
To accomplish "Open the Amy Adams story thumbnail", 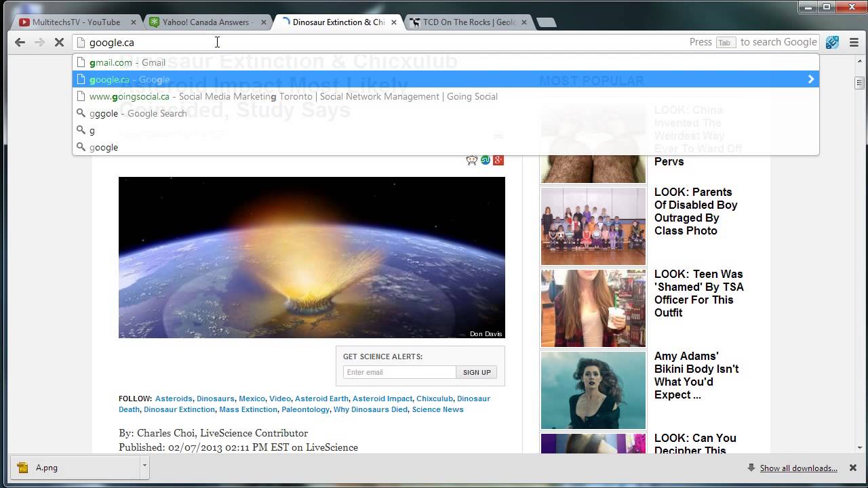I will coord(593,390).
